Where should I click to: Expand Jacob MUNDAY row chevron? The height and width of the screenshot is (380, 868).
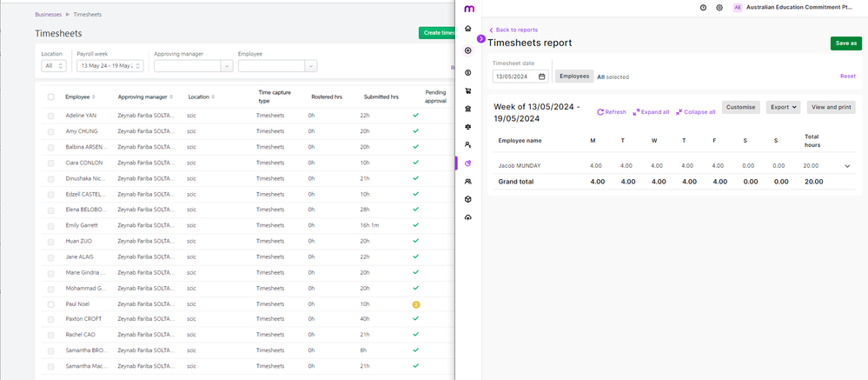[846, 165]
